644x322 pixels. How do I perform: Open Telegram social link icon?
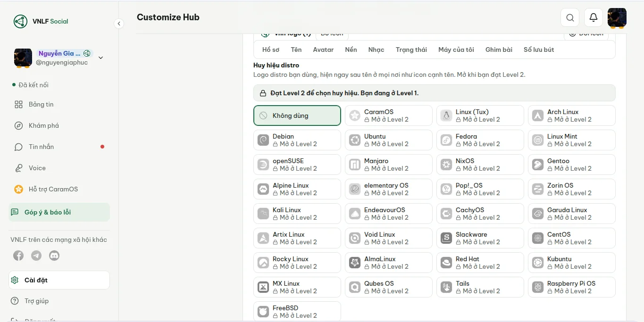pyautogui.click(x=36, y=256)
